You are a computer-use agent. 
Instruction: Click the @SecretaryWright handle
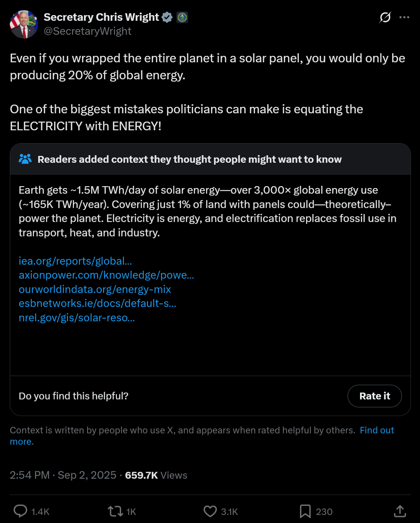(x=88, y=31)
